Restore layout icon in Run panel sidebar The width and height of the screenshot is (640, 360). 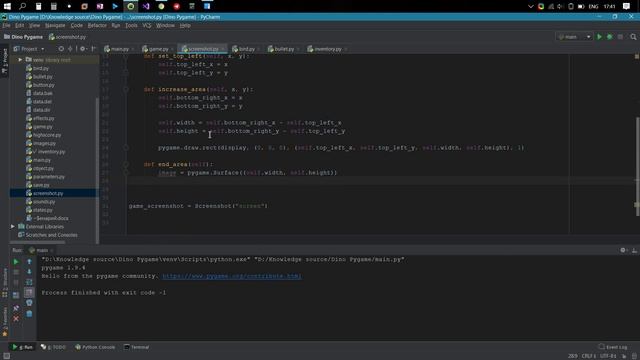[16, 295]
